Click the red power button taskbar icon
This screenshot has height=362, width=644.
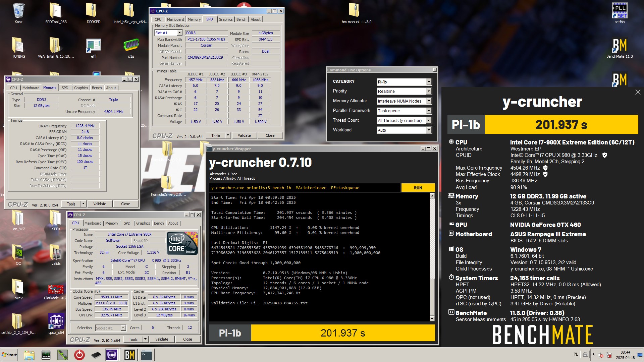tap(79, 355)
